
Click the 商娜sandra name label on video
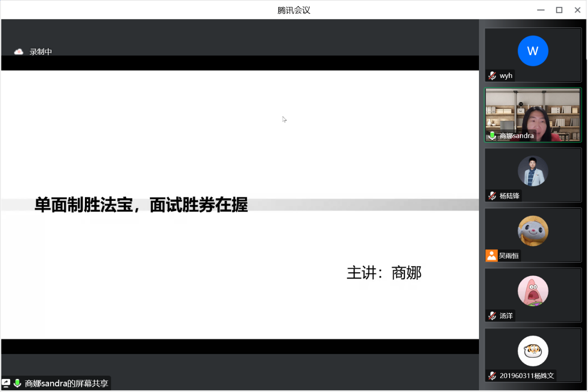click(517, 136)
